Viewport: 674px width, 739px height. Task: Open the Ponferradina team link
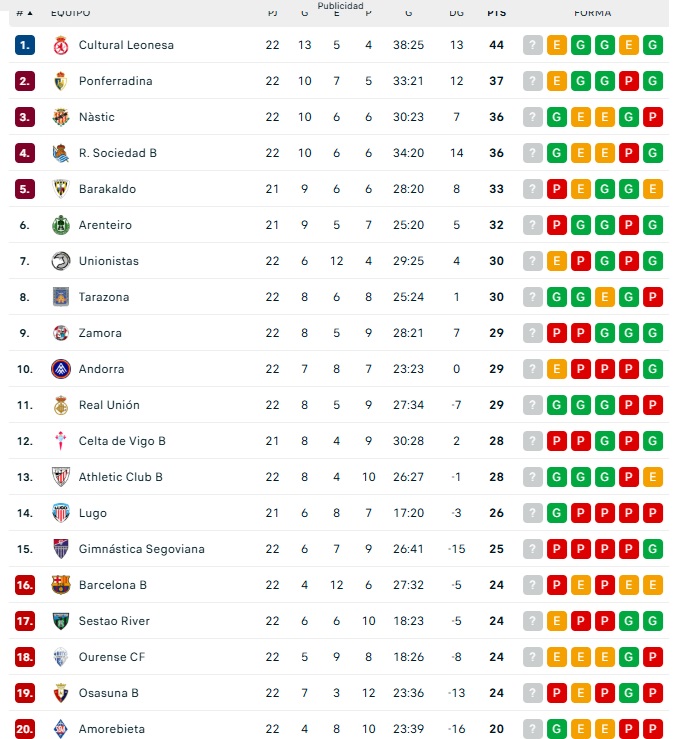115,81
